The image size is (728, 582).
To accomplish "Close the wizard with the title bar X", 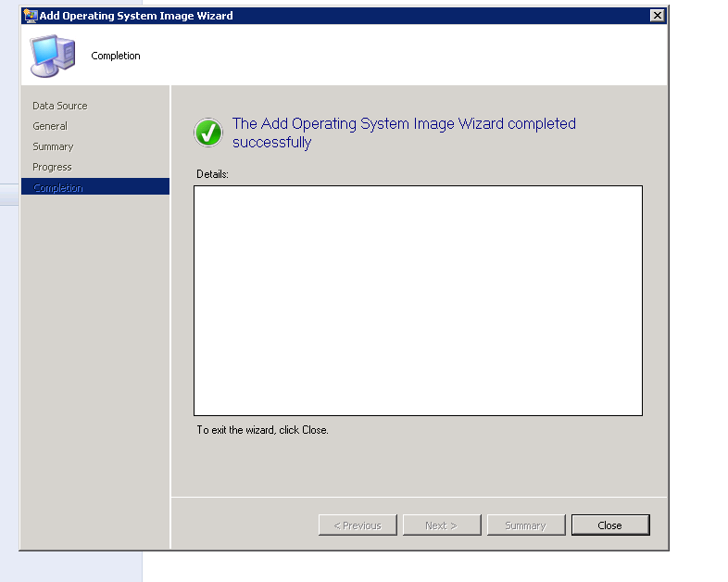I will tap(657, 16).
